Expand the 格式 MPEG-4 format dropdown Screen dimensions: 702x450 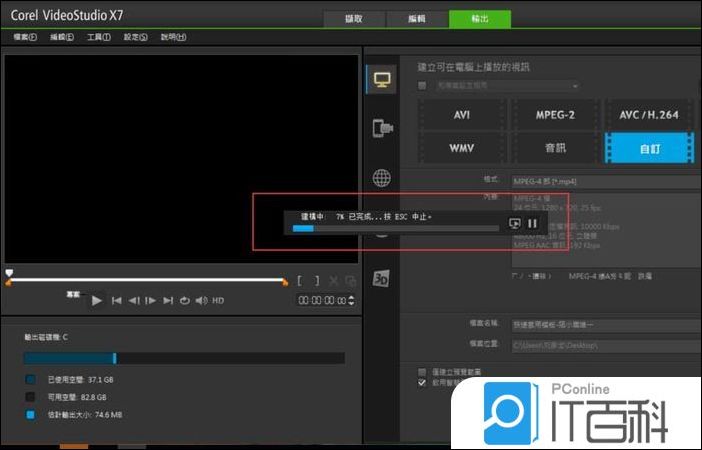(600, 181)
